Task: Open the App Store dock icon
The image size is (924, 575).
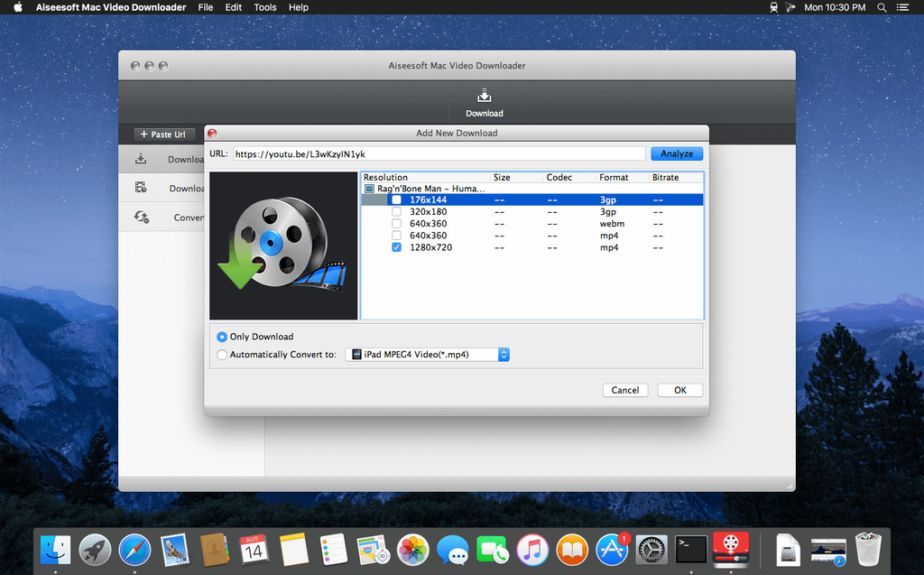Action: (612, 548)
